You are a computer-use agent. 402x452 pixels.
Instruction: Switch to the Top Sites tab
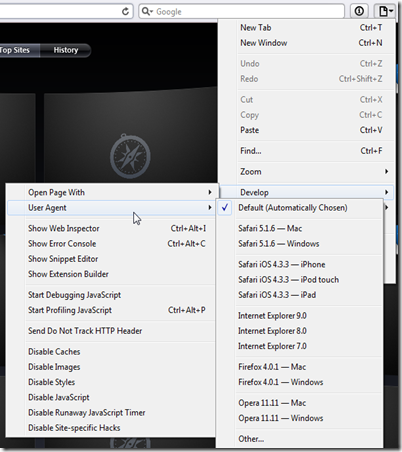(18, 50)
